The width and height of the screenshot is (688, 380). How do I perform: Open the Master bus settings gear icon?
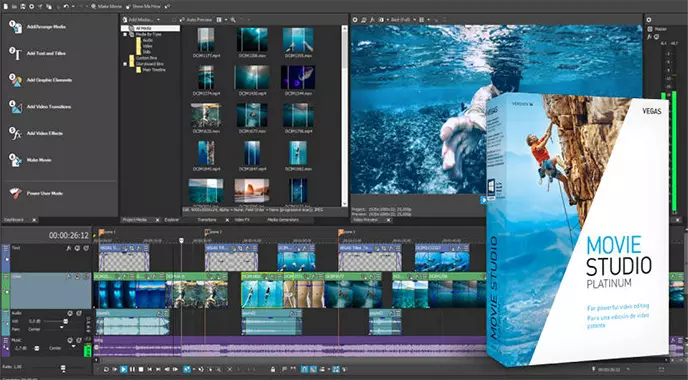point(649,20)
